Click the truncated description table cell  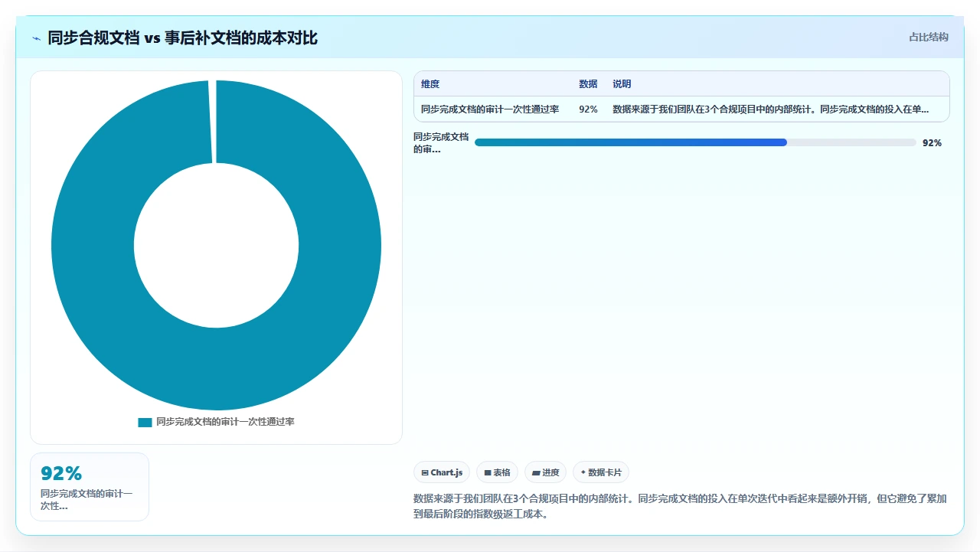pyautogui.click(x=770, y=109)
